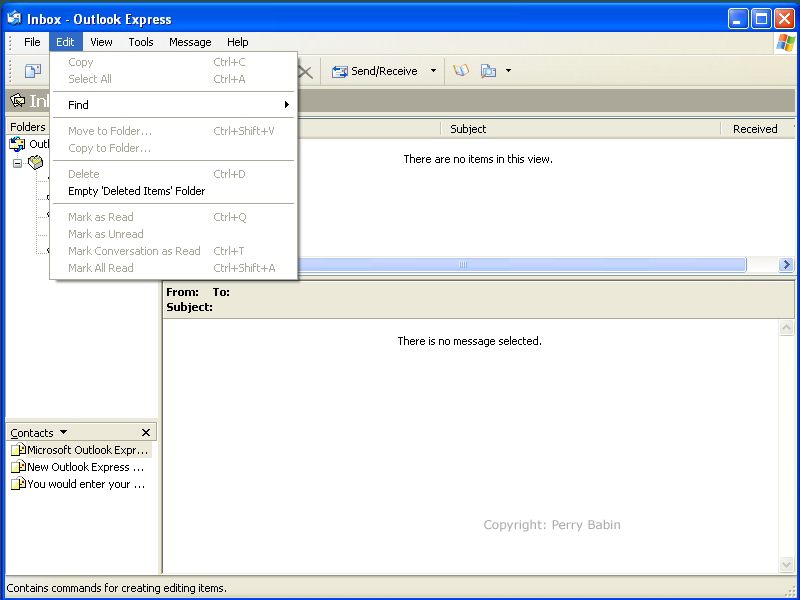
Task: Click the Local Folders icon in tree
Action: (36, 162)
